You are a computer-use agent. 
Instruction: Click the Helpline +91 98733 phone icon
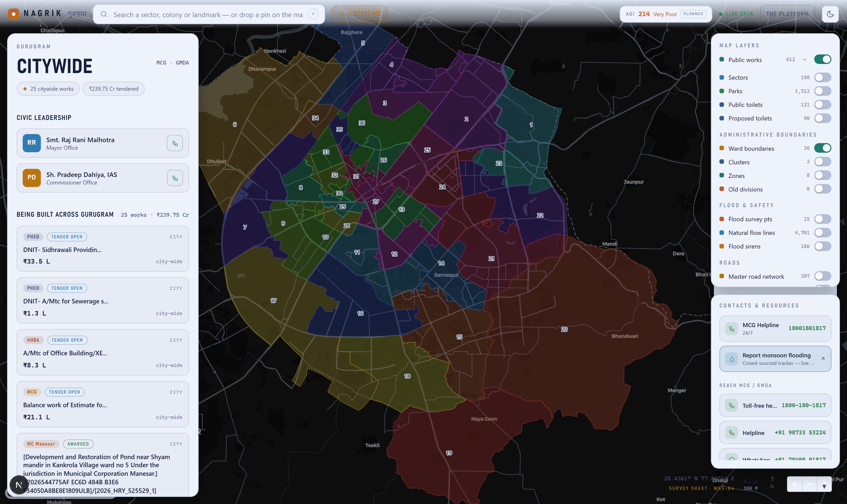732,433
